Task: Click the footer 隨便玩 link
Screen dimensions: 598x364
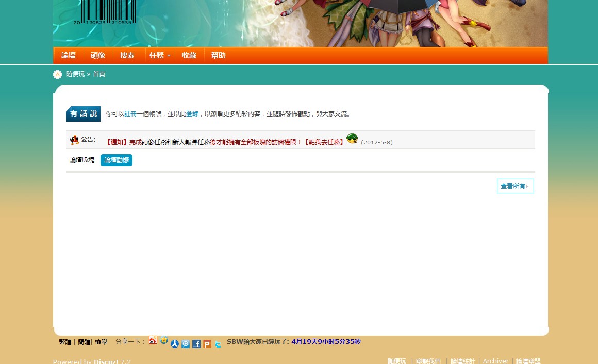Action: (397, 361)
